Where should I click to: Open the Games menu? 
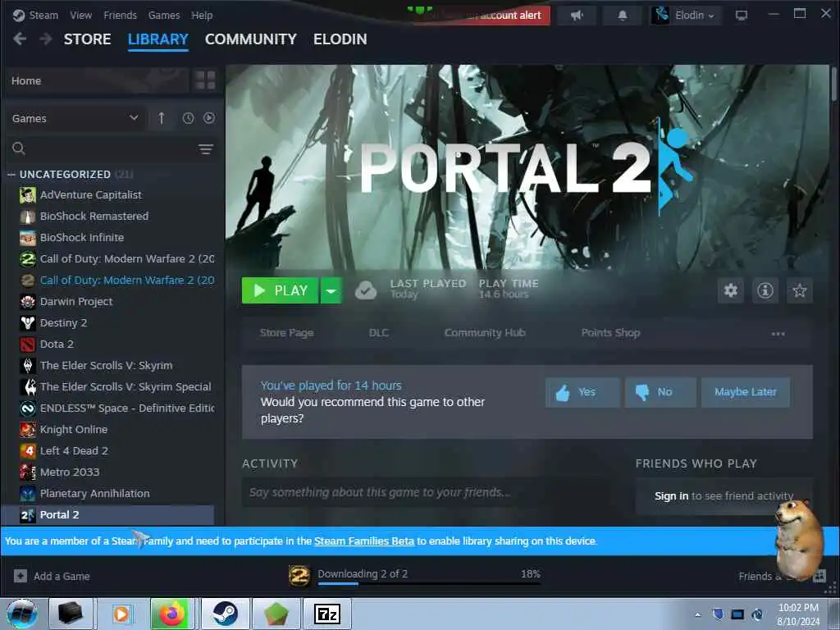pos(164,15)
